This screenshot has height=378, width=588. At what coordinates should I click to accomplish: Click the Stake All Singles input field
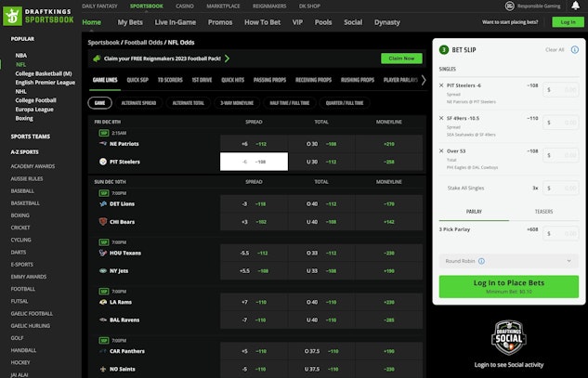point(561,188)
